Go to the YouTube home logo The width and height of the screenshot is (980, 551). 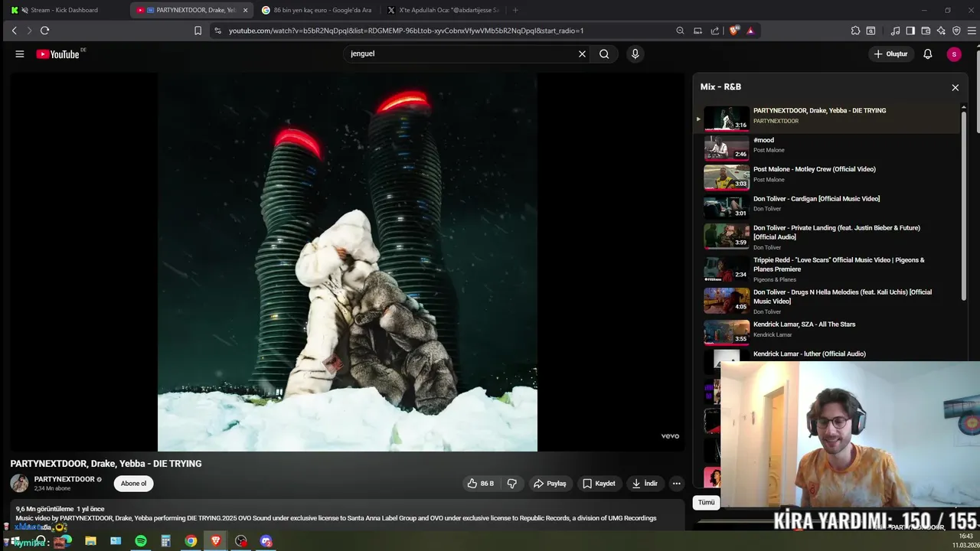coord(57,54)
